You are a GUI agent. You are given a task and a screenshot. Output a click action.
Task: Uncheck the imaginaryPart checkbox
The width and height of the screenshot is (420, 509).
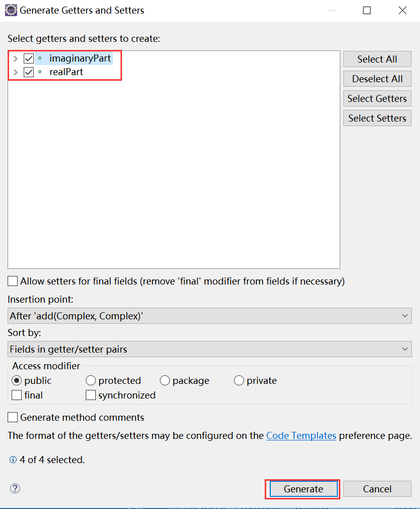point(29,58)
